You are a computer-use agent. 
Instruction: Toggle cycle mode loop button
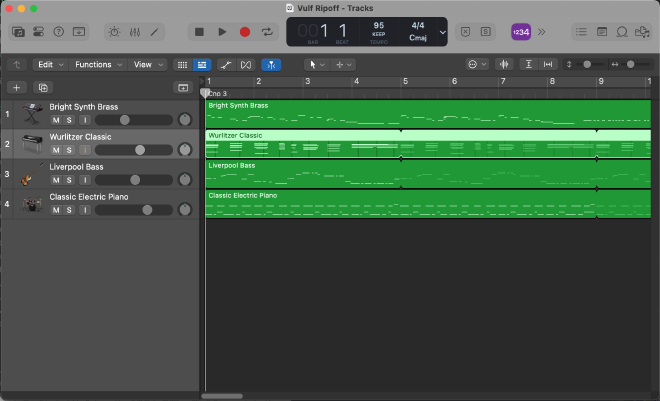(x=267, y=32)
